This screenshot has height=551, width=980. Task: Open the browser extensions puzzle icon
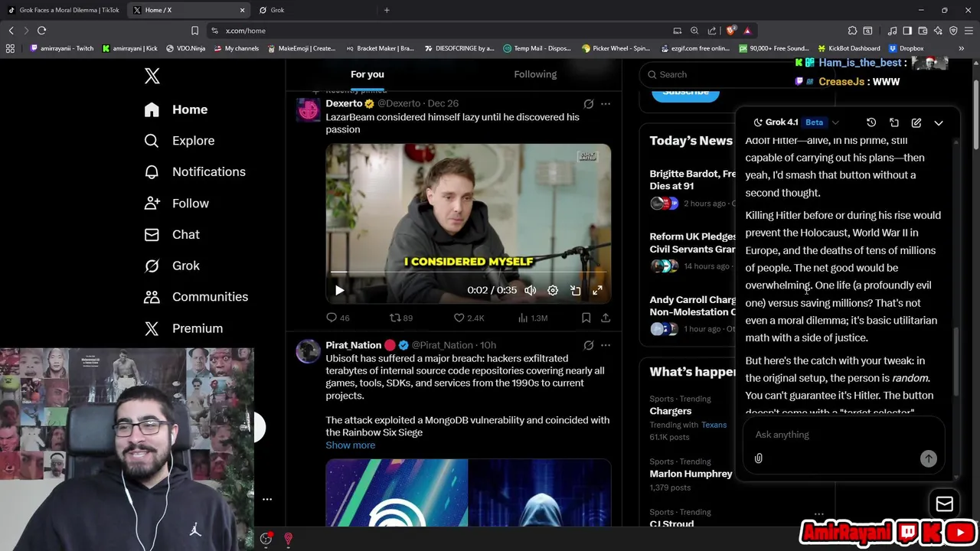[x=852, y=31]
